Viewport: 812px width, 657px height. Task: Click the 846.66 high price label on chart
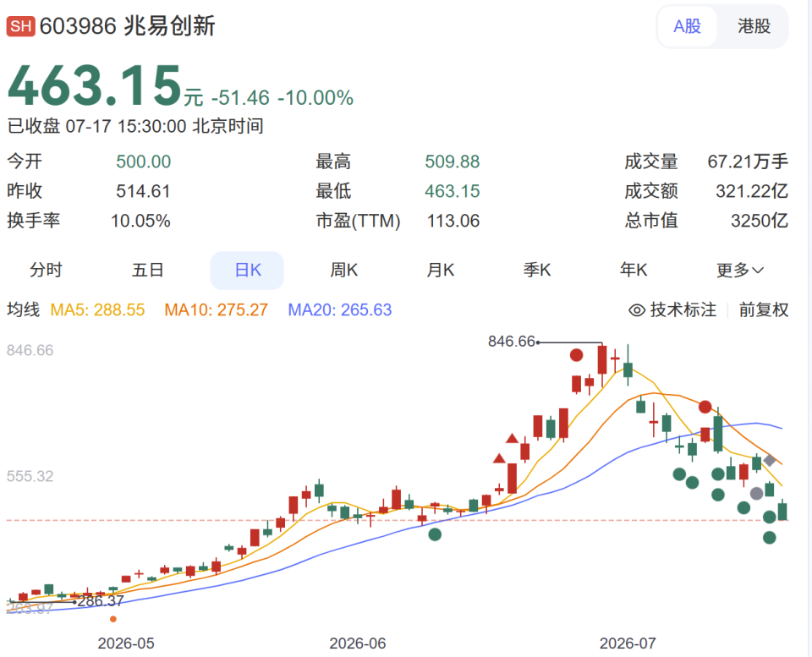tap(511, 342)
